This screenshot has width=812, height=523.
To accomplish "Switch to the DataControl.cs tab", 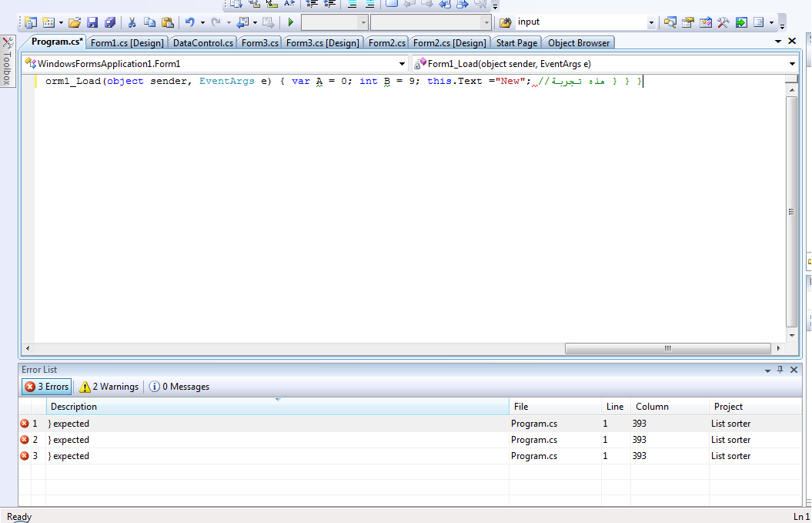I will pyautogui.click(x=202, y=43).
